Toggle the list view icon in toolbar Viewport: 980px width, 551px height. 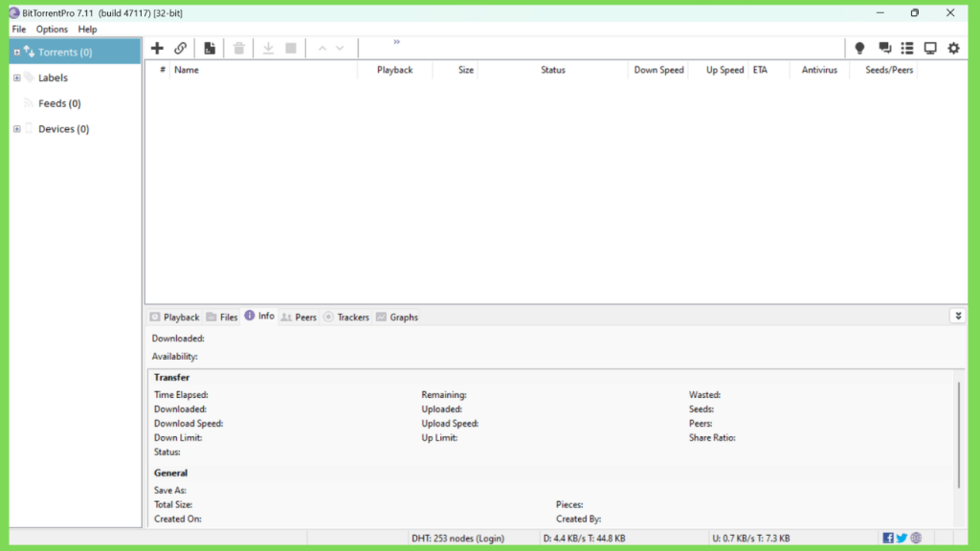[907, 48]
